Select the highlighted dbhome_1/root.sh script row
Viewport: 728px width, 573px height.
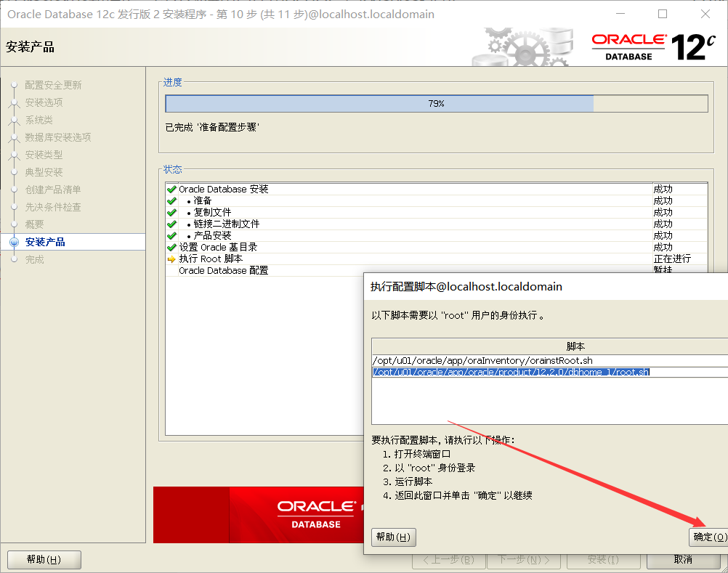click(x=550, y=372)
